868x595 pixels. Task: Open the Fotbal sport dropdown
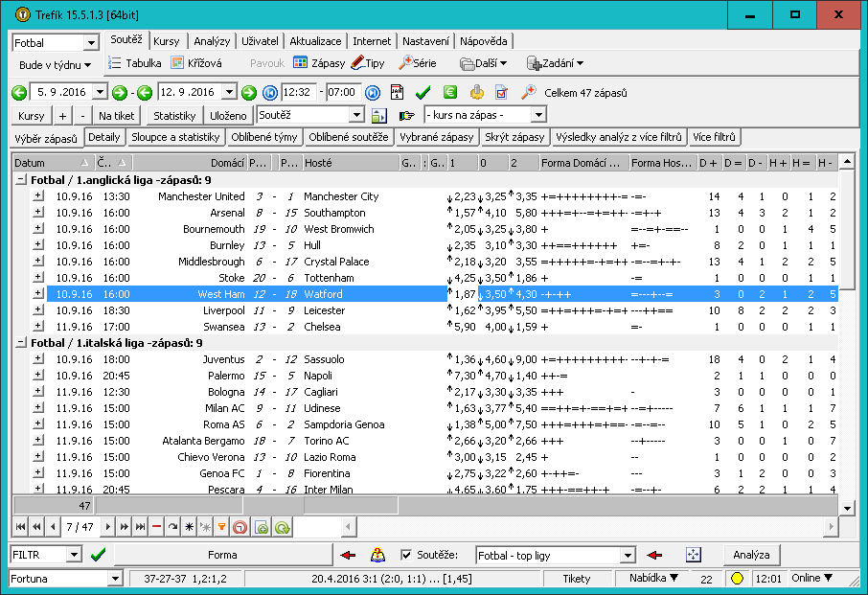(x=91, y=43)
